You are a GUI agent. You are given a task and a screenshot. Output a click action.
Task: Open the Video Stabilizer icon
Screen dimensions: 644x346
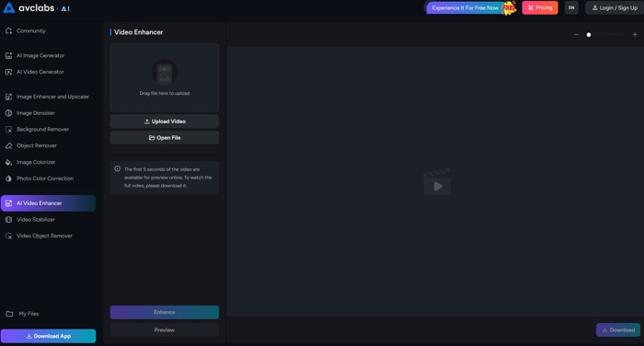[8, 219]
